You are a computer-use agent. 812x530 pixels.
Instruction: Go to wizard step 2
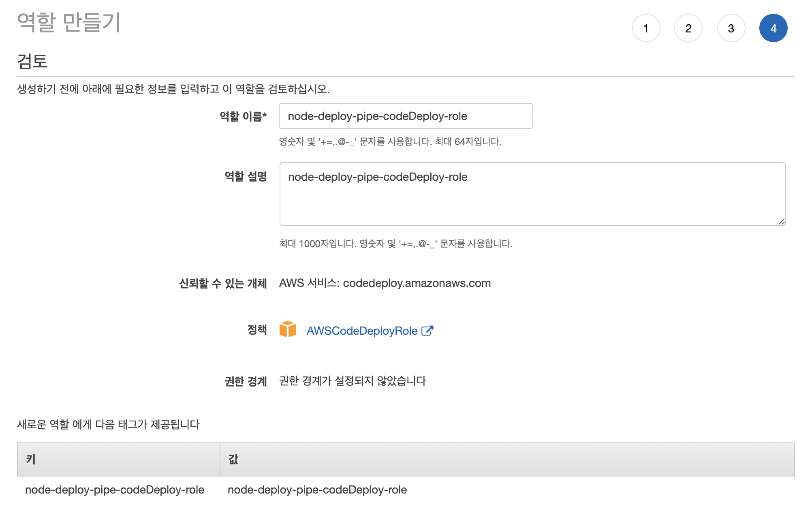688,28
